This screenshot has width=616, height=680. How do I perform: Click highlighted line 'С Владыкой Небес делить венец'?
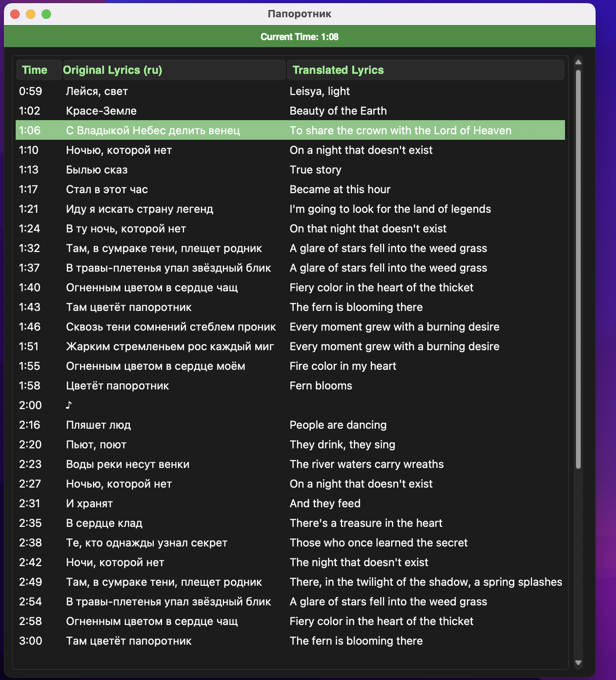153,130
